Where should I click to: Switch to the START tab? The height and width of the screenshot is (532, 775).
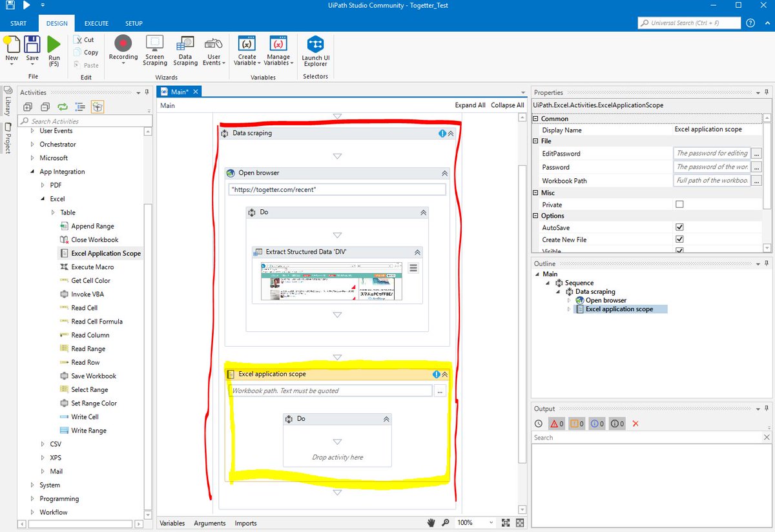pyautogui.click(x=19, y=24)
